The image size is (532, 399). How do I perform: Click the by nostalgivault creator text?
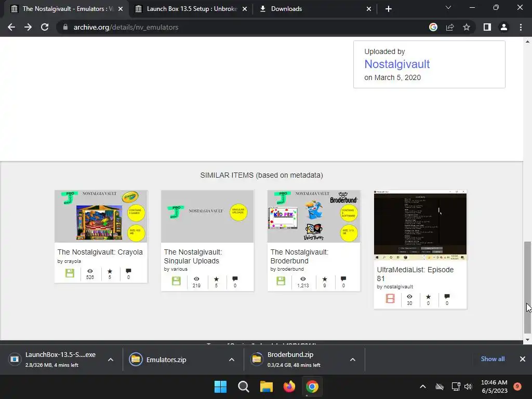tap(395, 287)
